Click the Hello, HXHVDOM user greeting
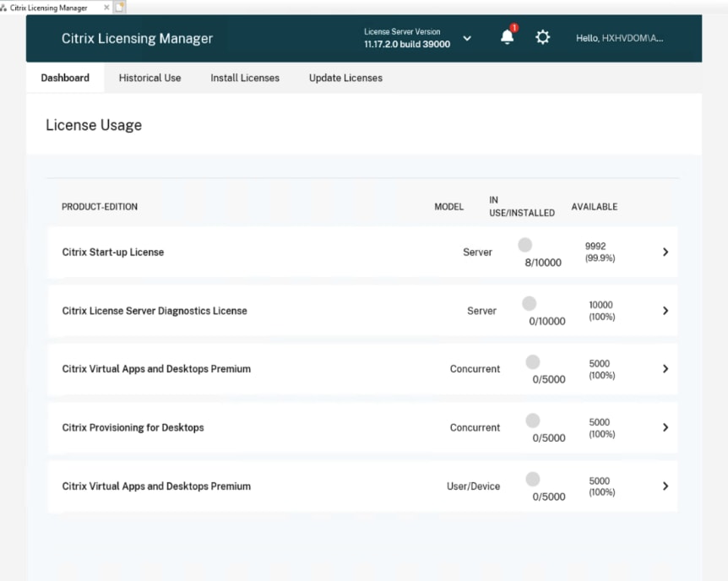 click(x=619, y=38)
